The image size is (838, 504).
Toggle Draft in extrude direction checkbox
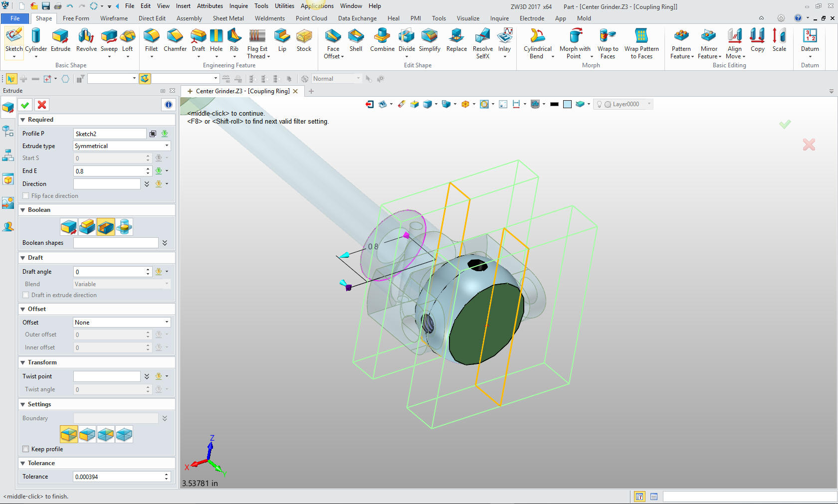(26, 295)
